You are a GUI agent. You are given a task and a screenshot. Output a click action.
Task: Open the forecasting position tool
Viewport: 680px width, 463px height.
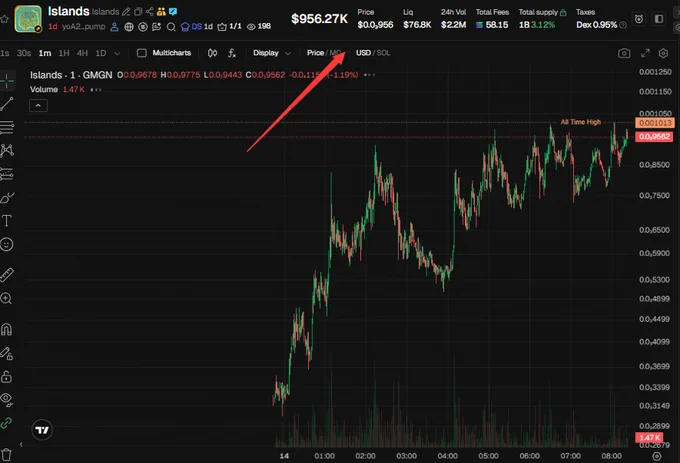point(7,174)
